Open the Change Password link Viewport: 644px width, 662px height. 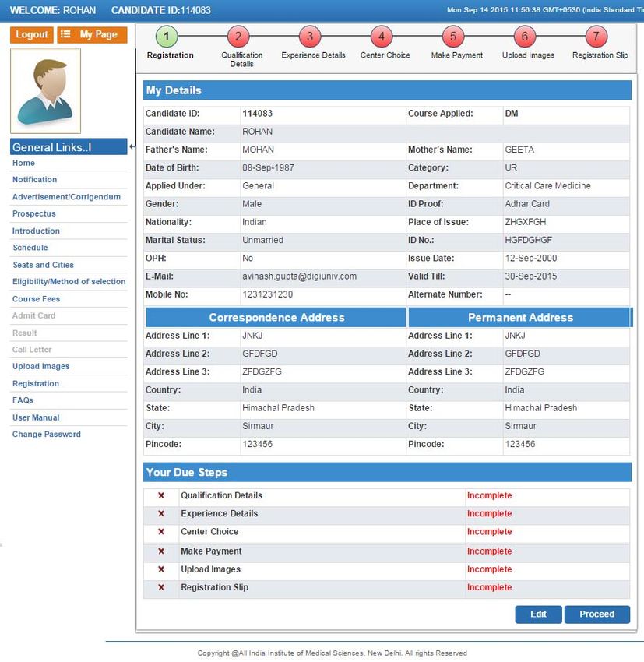point(47,434)
